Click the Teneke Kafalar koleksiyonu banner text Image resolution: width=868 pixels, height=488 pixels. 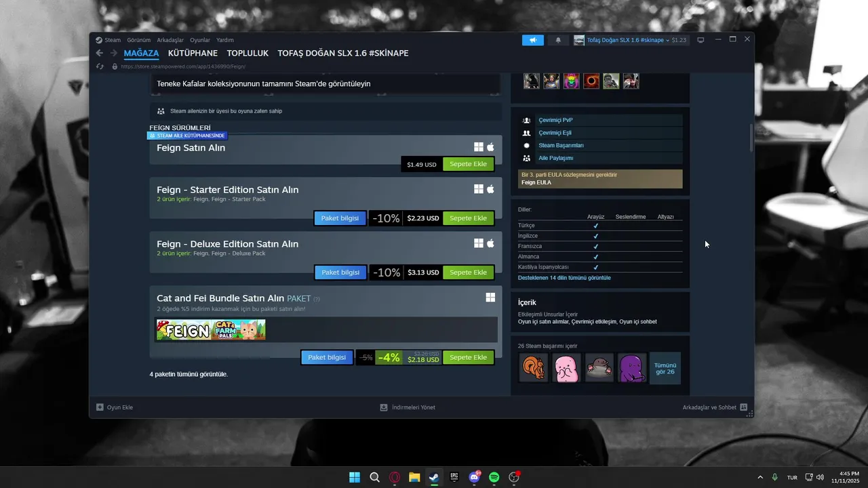click(263, 84)
